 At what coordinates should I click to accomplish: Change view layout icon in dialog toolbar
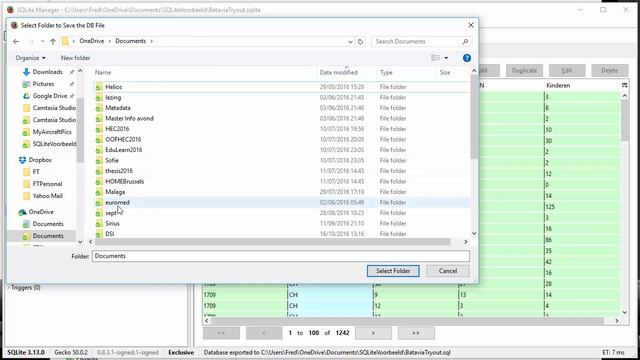(x=436, y=58)
